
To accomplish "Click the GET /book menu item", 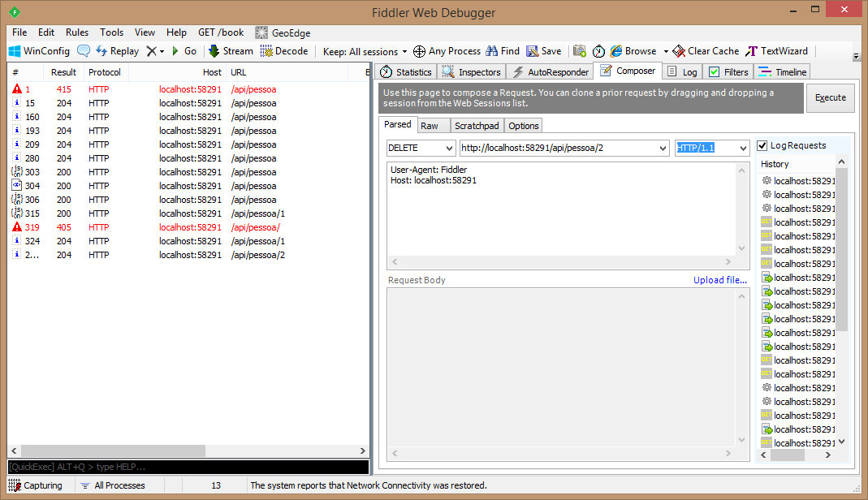I will point(221,32).
